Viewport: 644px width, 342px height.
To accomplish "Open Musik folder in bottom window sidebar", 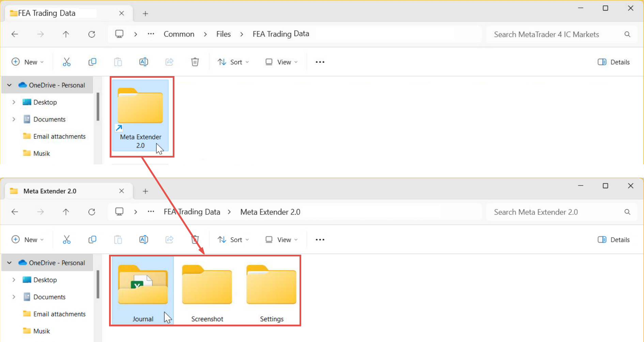I will tap(36, 331).
